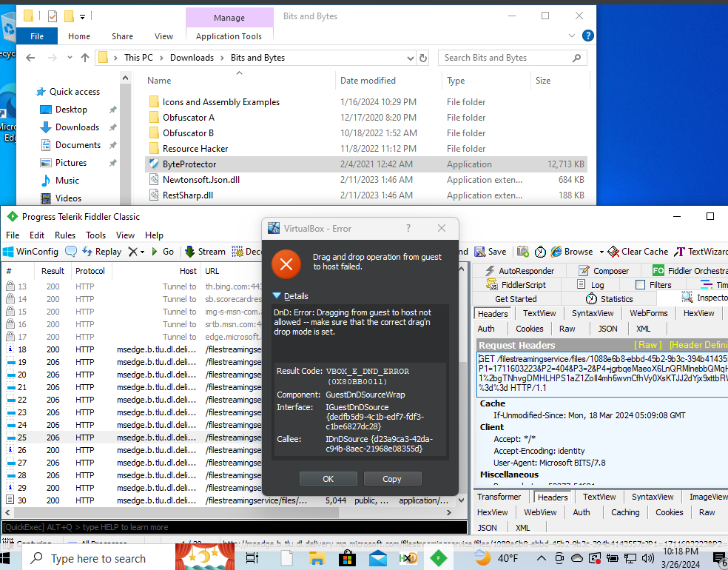Screen dimensions: 728x570
Task: Click the help question mark in VirtualBox dialog
Action: (408, 228)
